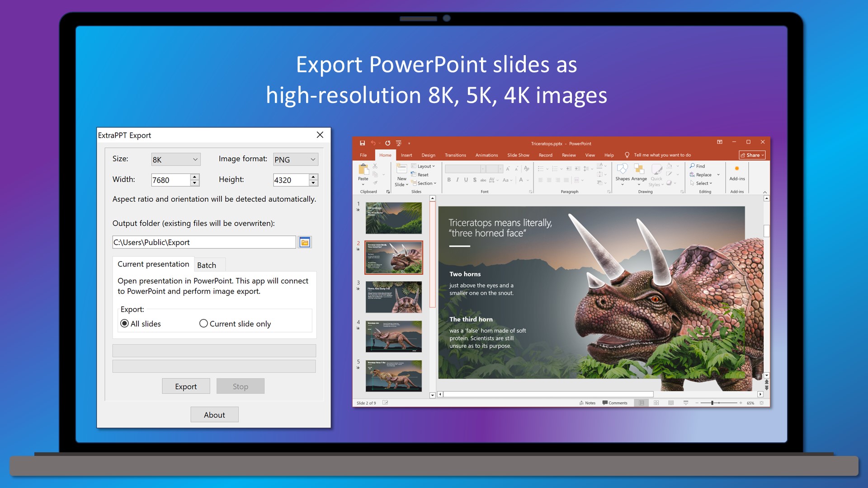Viewport: 868px width, 488px height.
Task: Switch to Slide Sorter view icon
Action: pos(656,403)
